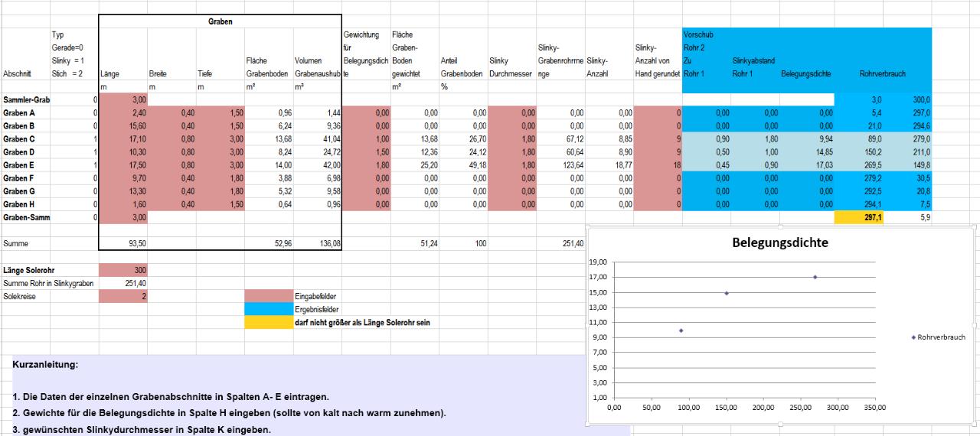Image resolution: width=980 pixels, height=436 pixels.
Task: Select the yellow cell showing 297,1
Action: (859, 217)
